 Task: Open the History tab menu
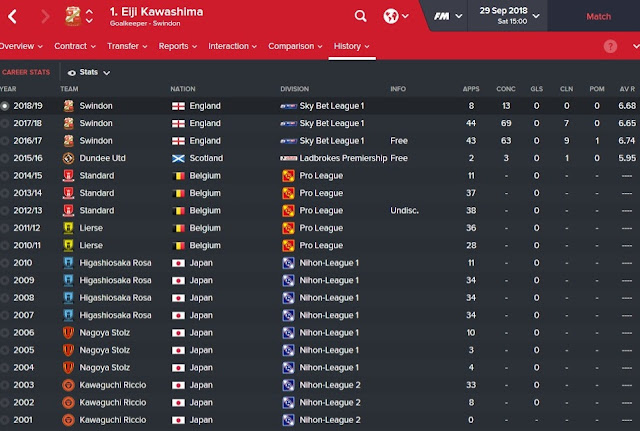tap(351, 46)
